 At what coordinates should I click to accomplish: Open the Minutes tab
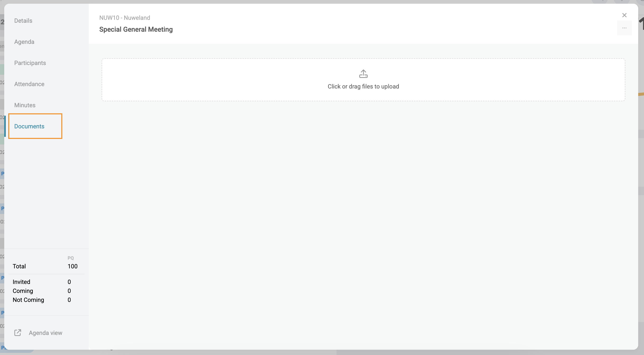coord(25,105)
